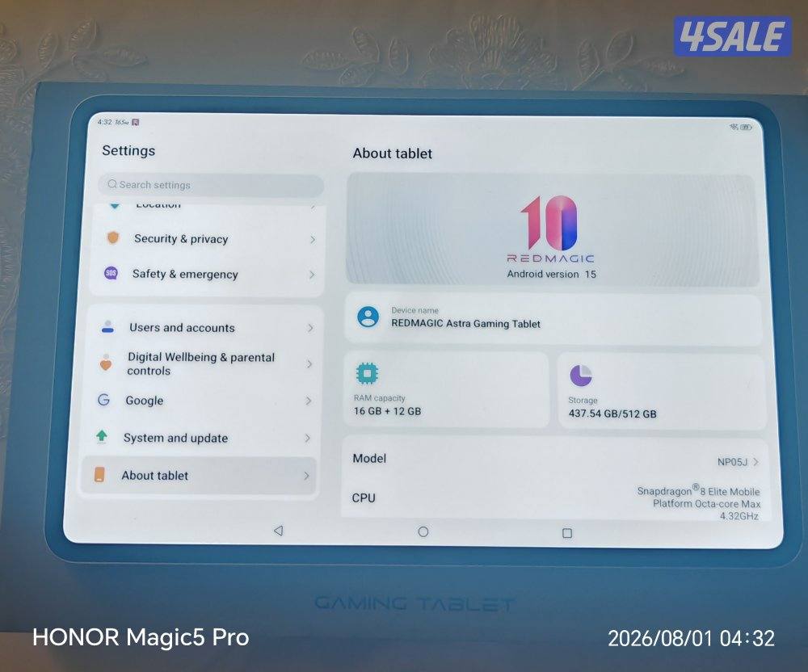Tap '437.54 GB/512 GB' value
This screenshot has height=672, width=808.
pyautogui.click(x=612, y=414)
